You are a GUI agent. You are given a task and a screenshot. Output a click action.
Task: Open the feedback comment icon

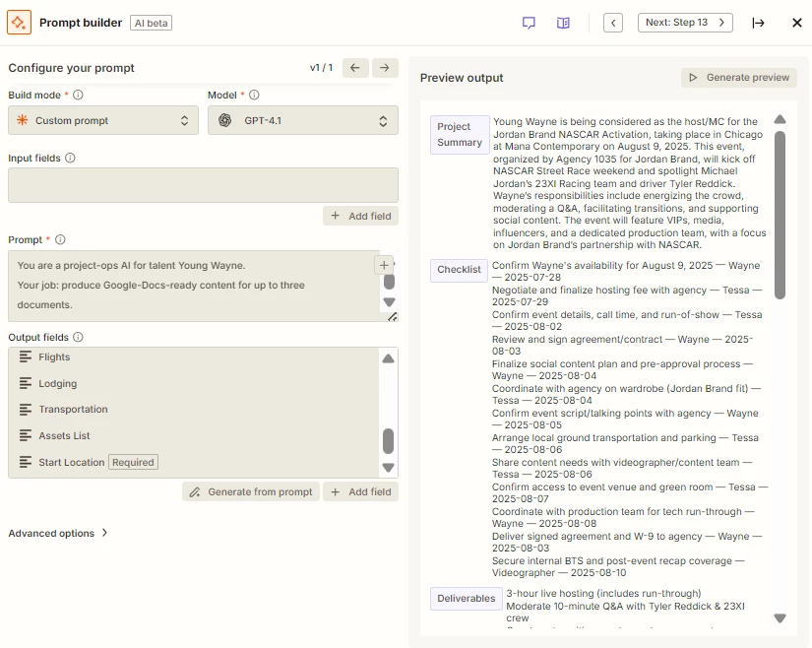click(529, 23)
